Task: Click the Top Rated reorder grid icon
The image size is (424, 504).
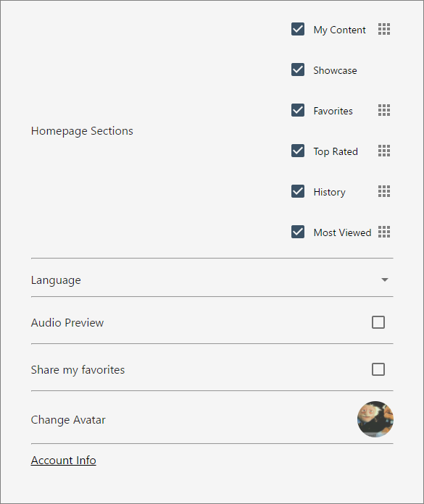Action: click(384, 151)
